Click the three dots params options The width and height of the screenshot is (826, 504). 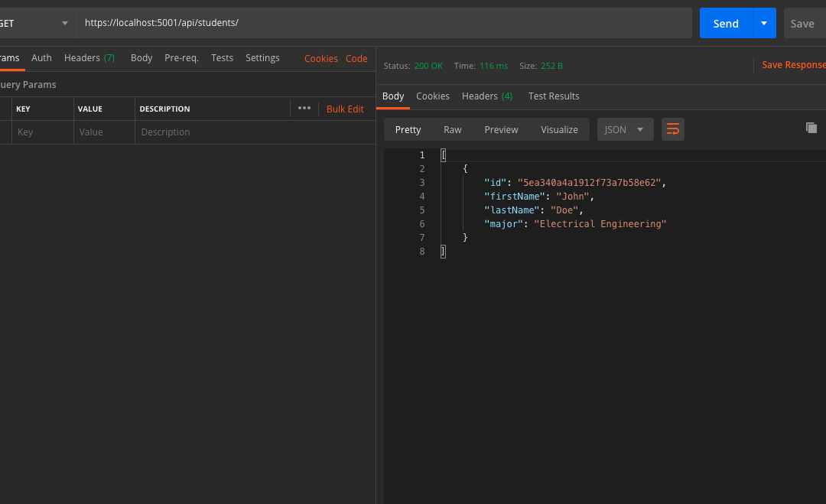[x=304, y=109]
